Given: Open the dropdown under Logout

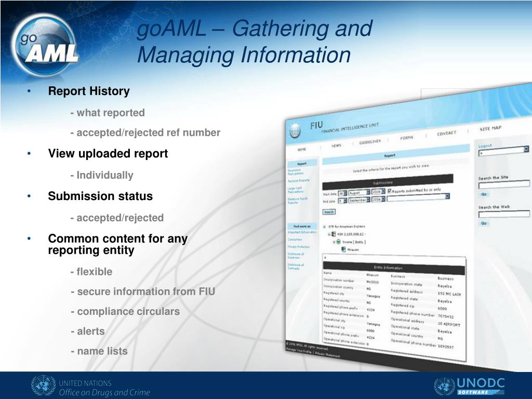Looking at the screenshot, I should coord(503,151).
